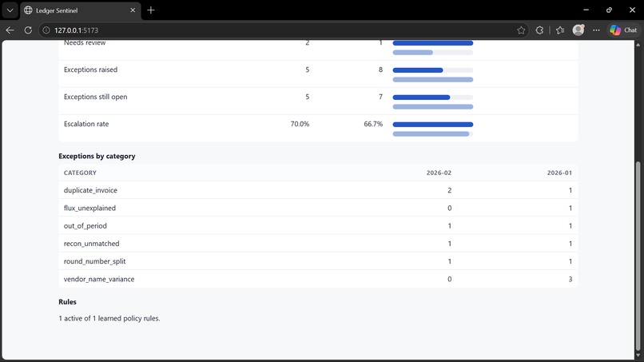Click the 70.0% escalation value

[x=300, y=124]
